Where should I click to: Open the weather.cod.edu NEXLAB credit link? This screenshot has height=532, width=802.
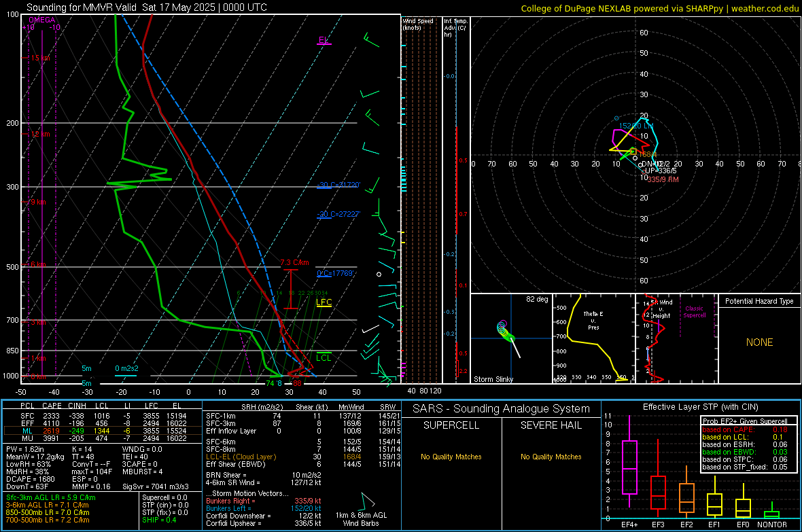tap(659, 8)
